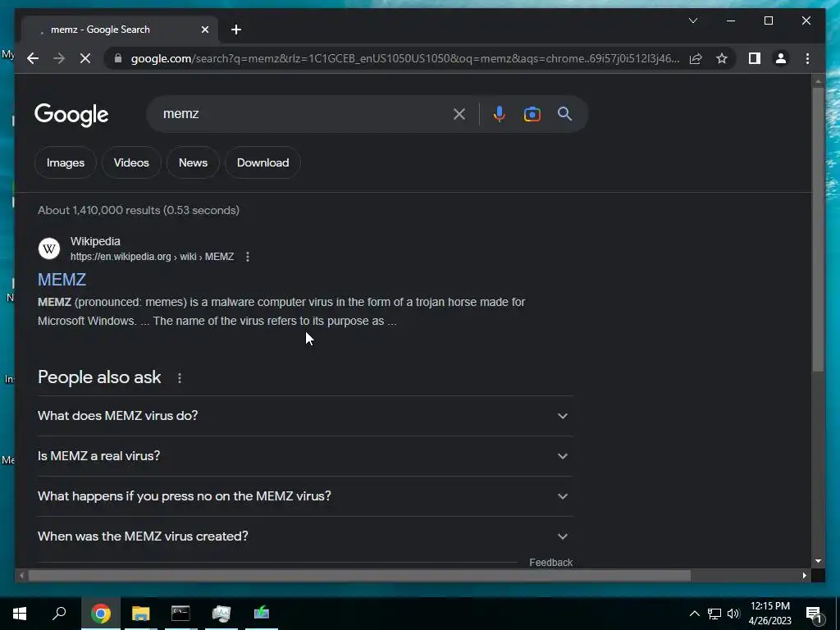Viewport: 840px width, 630px height.
Task: Click the magnifier search button
Action: (x=564, y=113)
